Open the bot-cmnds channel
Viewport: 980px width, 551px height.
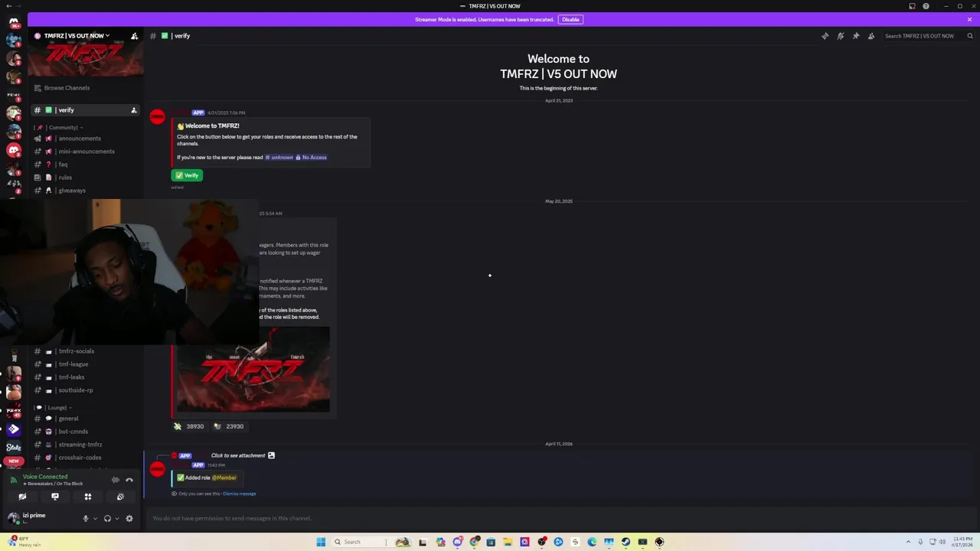pyautogui.click(x=85, y=432)
